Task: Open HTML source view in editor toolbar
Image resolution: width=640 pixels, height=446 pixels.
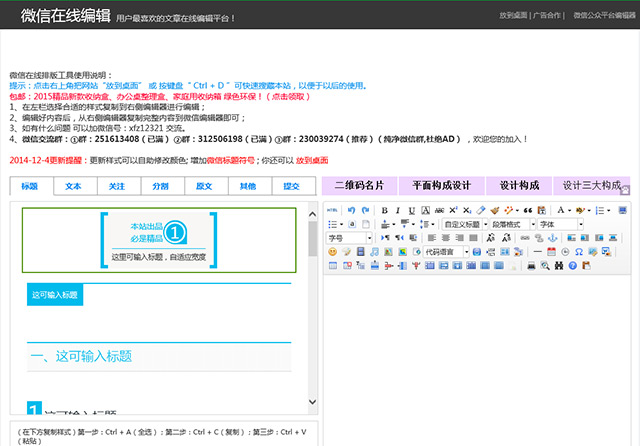Action: tap(332, 210)
